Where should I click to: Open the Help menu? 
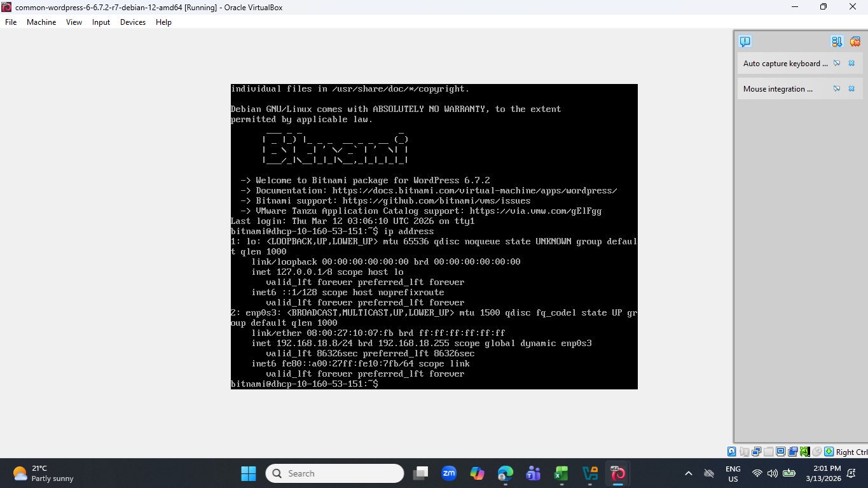163,22
